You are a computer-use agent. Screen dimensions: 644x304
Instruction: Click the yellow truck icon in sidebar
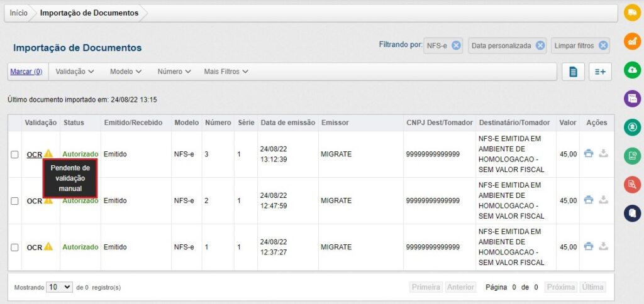tap(632, 12)
